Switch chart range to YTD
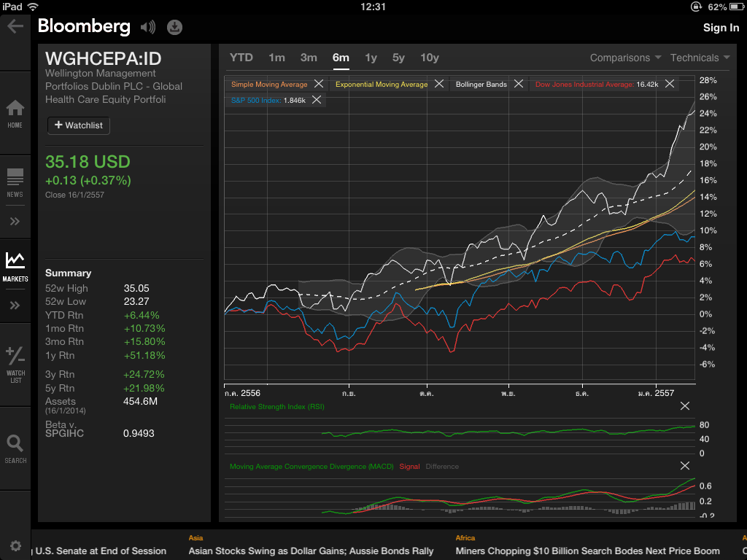Viewport: 747px width, 560px height. point(241,58)
